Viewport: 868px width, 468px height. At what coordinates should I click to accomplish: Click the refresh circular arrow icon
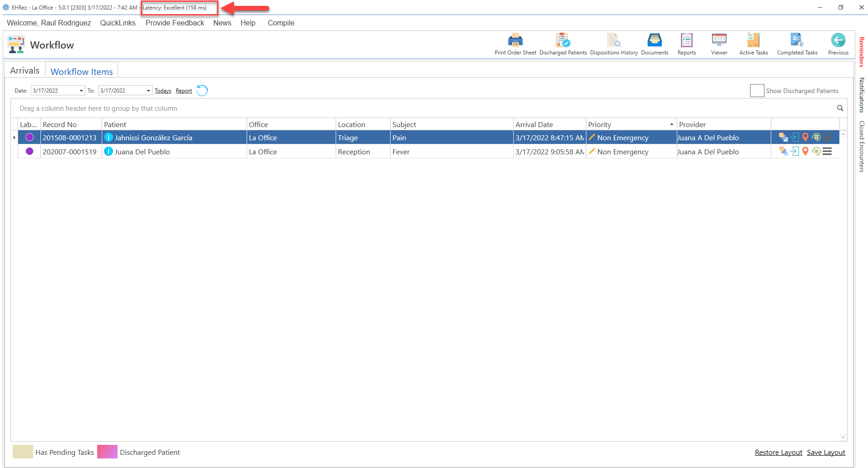(x=202, y=90)
